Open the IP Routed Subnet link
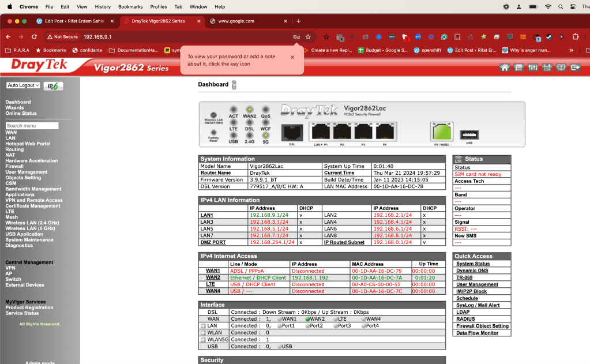Screen dimensions: 590x364 [344, 242]
